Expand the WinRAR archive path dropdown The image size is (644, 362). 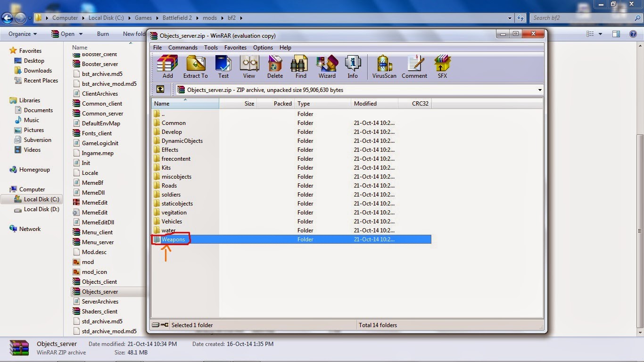point(539,90)
